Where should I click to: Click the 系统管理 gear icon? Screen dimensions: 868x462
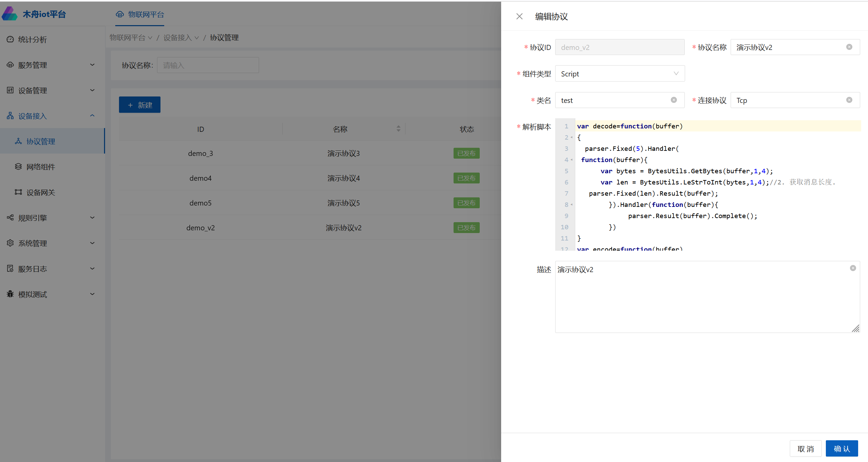[x=10, y=243]
